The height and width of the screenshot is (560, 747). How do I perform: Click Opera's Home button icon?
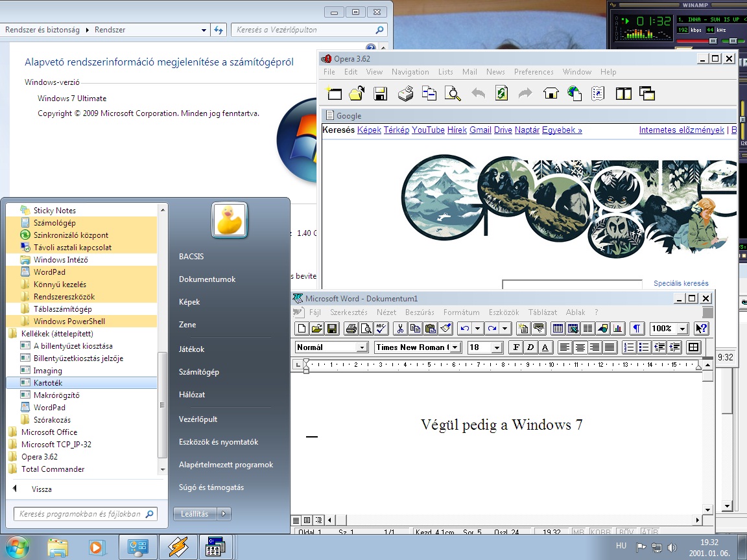coord(551,93)
